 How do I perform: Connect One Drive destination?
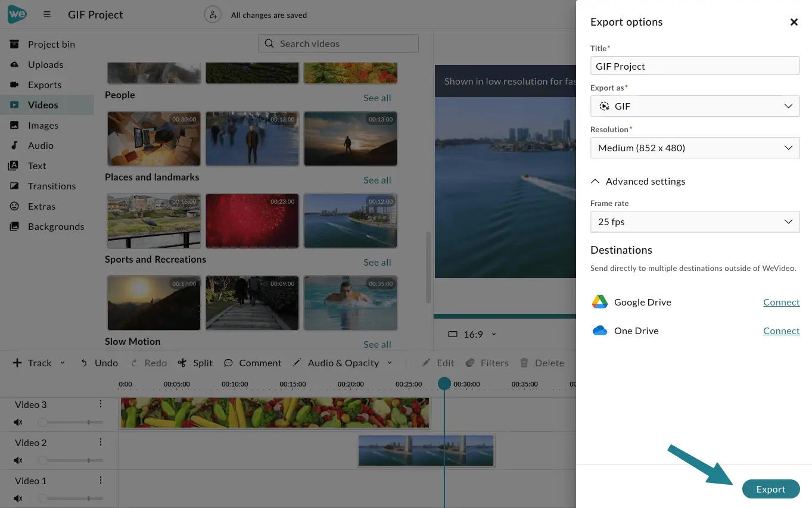coord(781,331)
